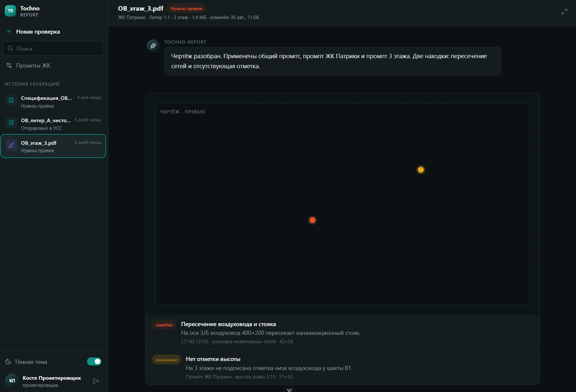Click the document icon for Спецификация_ОВ
Image resolution: width=576 pixels, height=392 pixels.
click(x=11, y=100)
